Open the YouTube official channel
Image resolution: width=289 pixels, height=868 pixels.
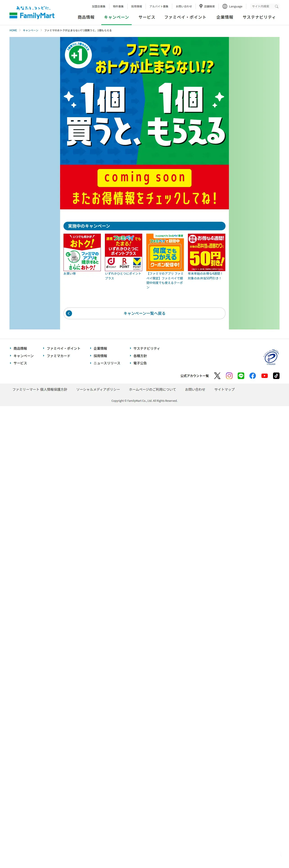264,376
